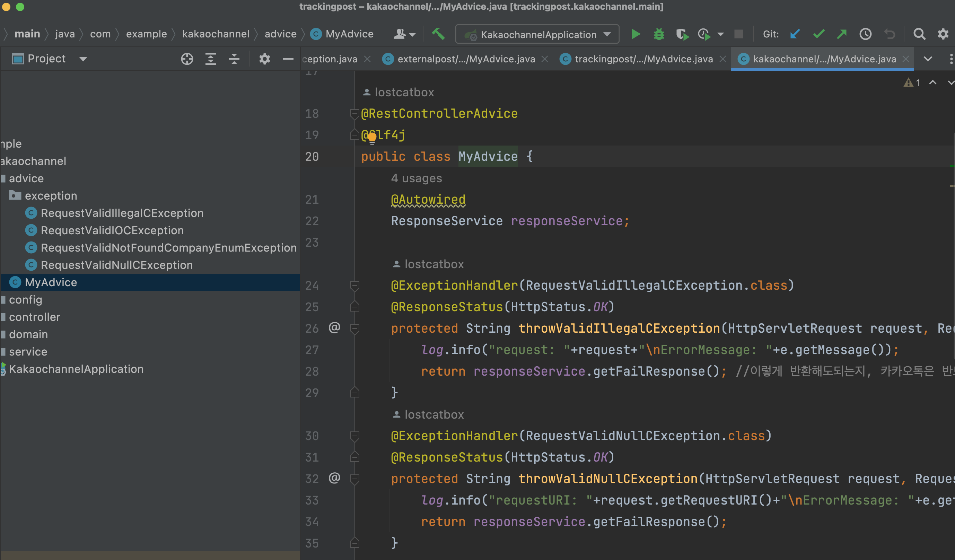
Task: Start debugging with the bug icon
Action: tap(659, 34)
